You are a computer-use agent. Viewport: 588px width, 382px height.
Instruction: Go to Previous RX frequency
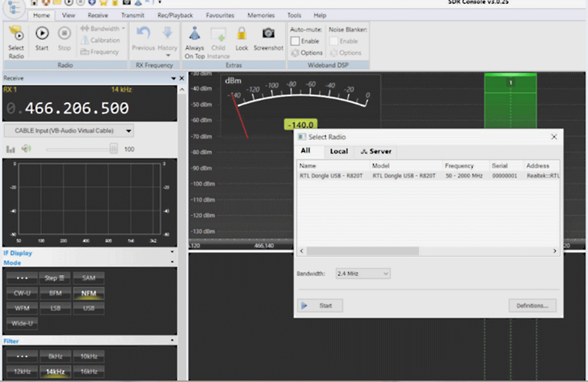143,39
